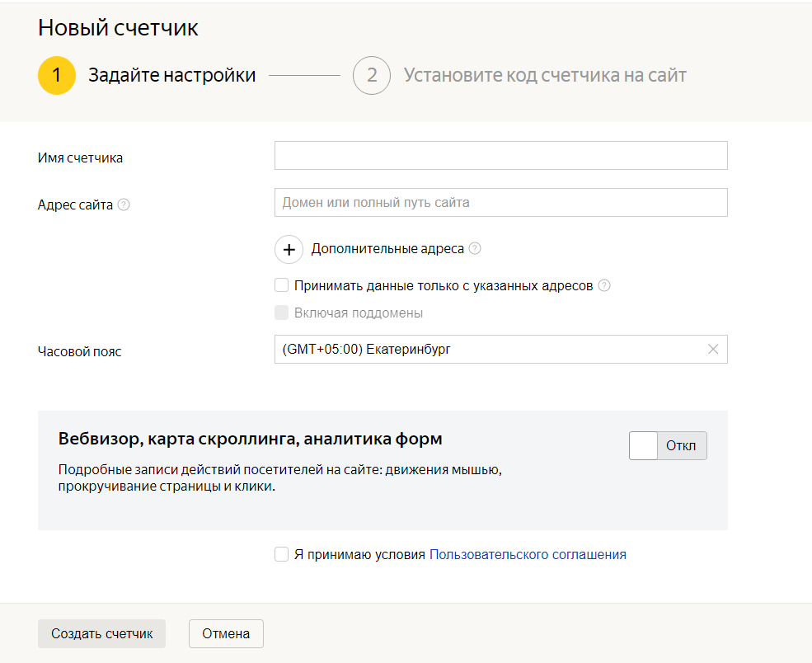Select the Задайте настройки step
Viewport: 812px width, 663px height.
pyautogui.click(x=172, y=76)
